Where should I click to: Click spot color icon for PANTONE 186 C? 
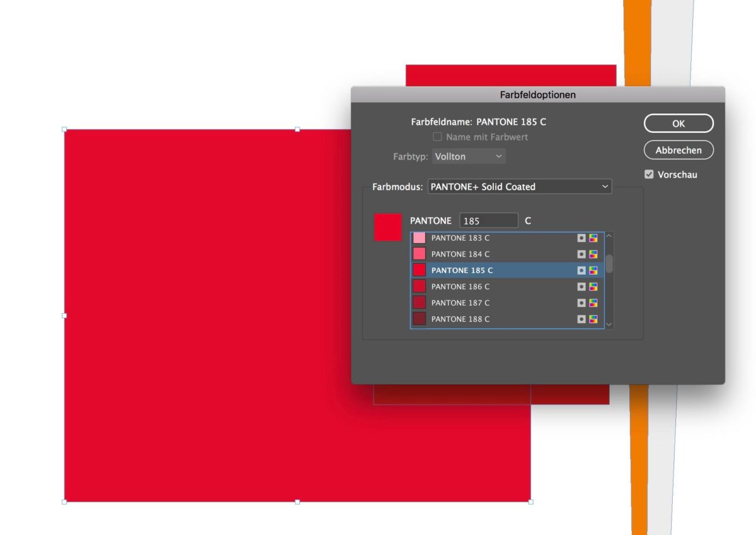click(581, 287)
